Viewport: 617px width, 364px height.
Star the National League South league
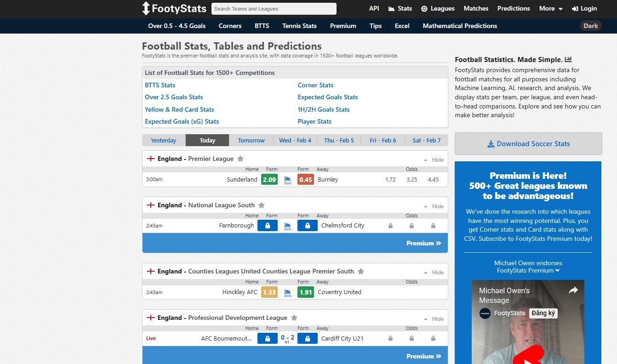pyautogui.click(x=262, y=205)
